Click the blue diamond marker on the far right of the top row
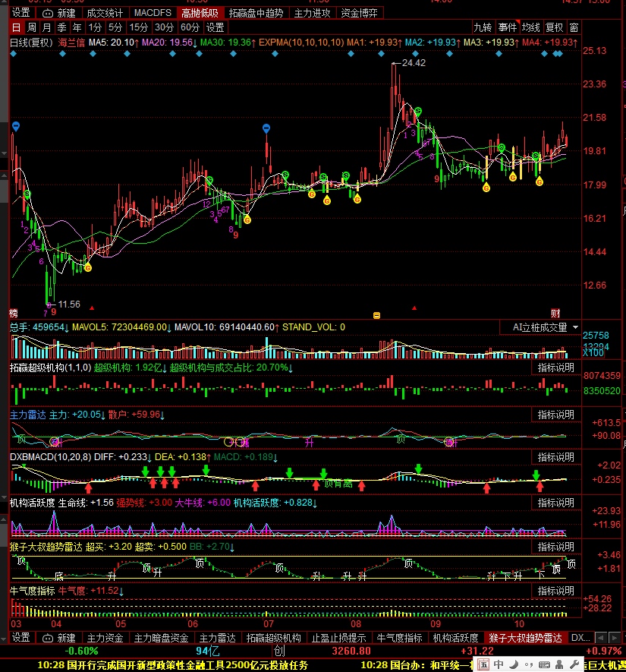 tap(560, 54)
